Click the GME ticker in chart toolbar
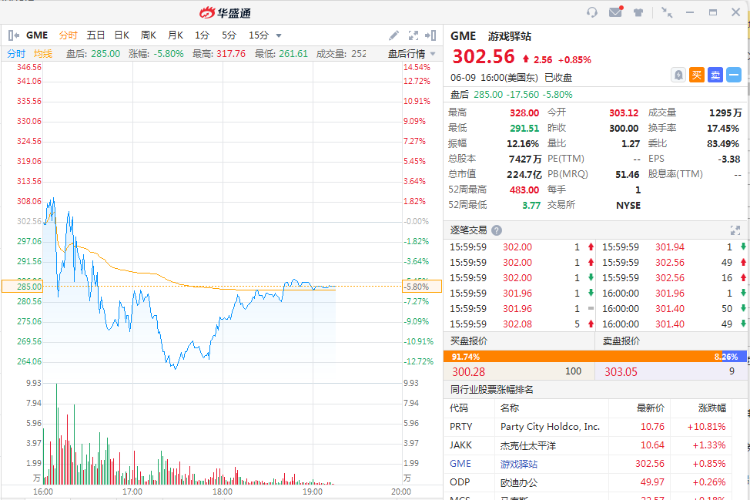This screenshot has width=750, height=500. (x=37, y=35)
